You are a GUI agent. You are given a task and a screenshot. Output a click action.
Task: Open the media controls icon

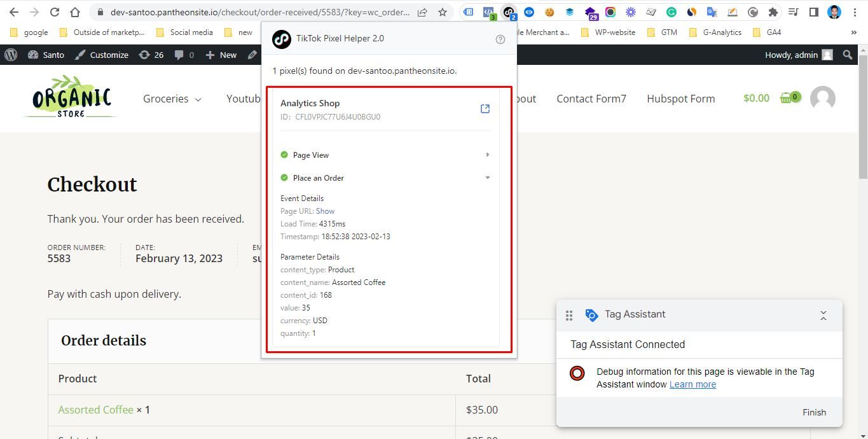click(x=794, y=12)
